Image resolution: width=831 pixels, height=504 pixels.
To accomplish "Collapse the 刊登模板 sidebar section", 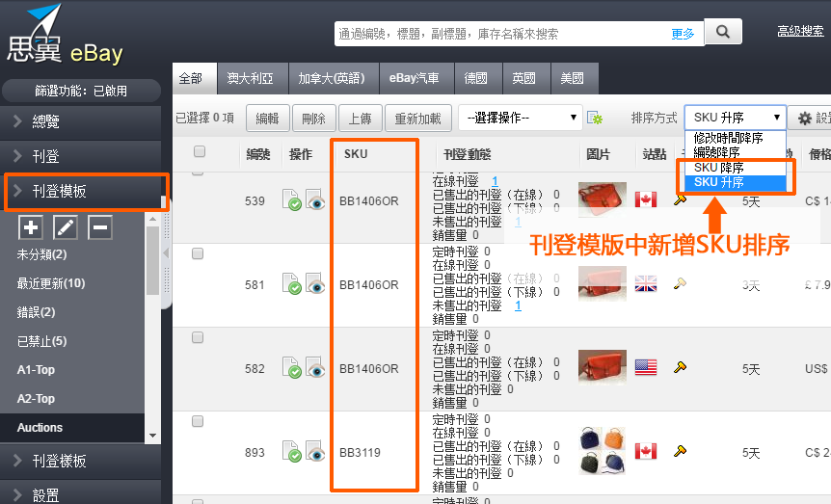I will [x=83, y=192].
